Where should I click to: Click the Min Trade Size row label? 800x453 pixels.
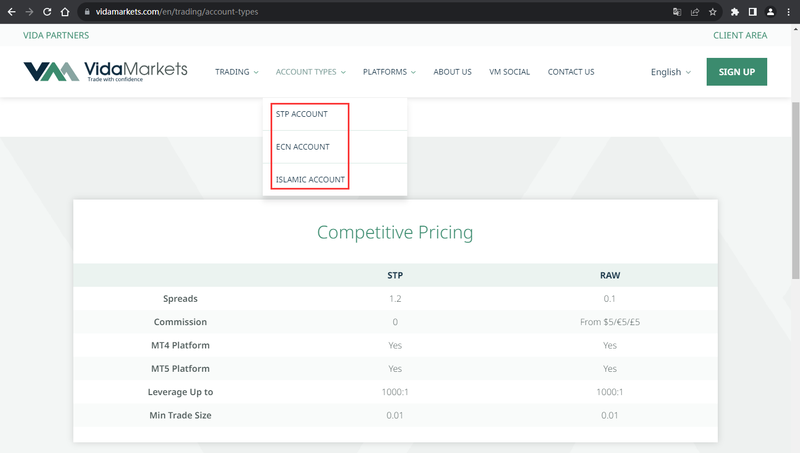click(x=180, y=415)
